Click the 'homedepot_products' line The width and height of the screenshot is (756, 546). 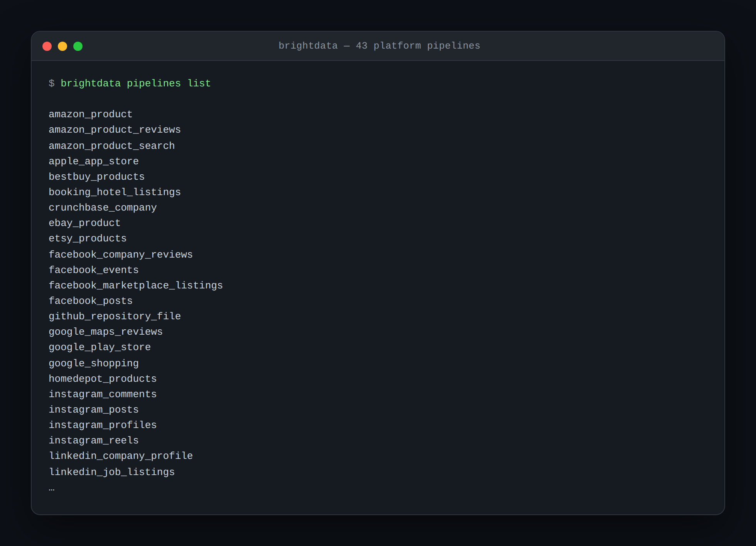click(103, 379)
